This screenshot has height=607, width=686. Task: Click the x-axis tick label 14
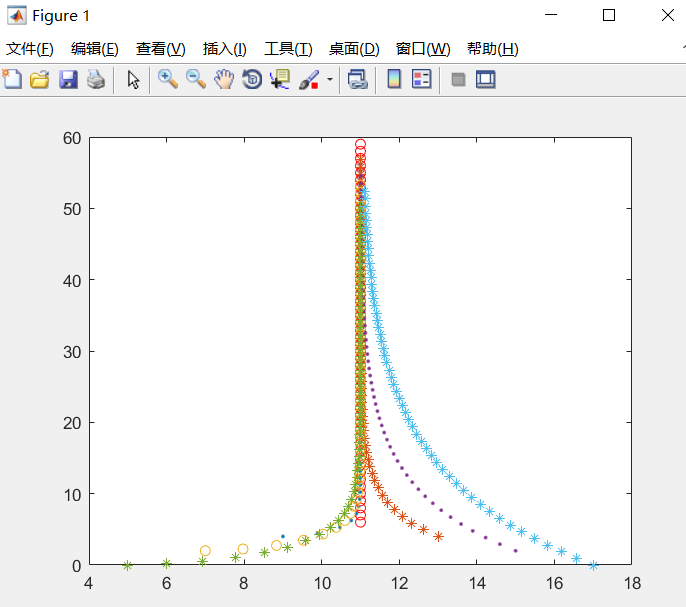[x=477, y=583]
